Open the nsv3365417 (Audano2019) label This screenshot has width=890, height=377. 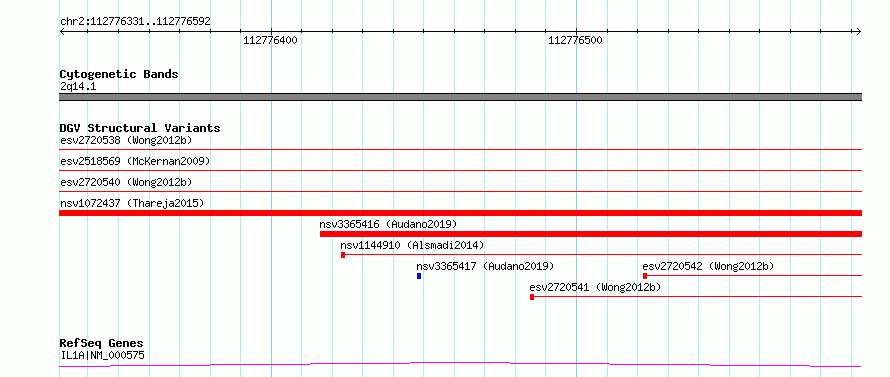click(485, 266)
